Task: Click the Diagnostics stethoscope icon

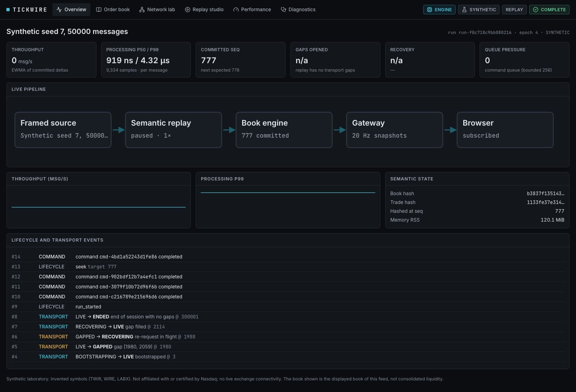Action: (x=283, y=10)
